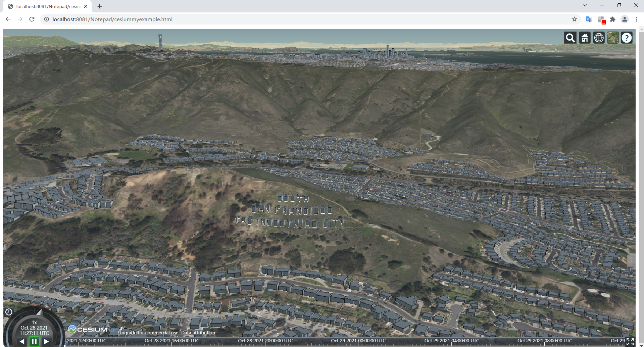Open the Data attribution link

[198, 333]
